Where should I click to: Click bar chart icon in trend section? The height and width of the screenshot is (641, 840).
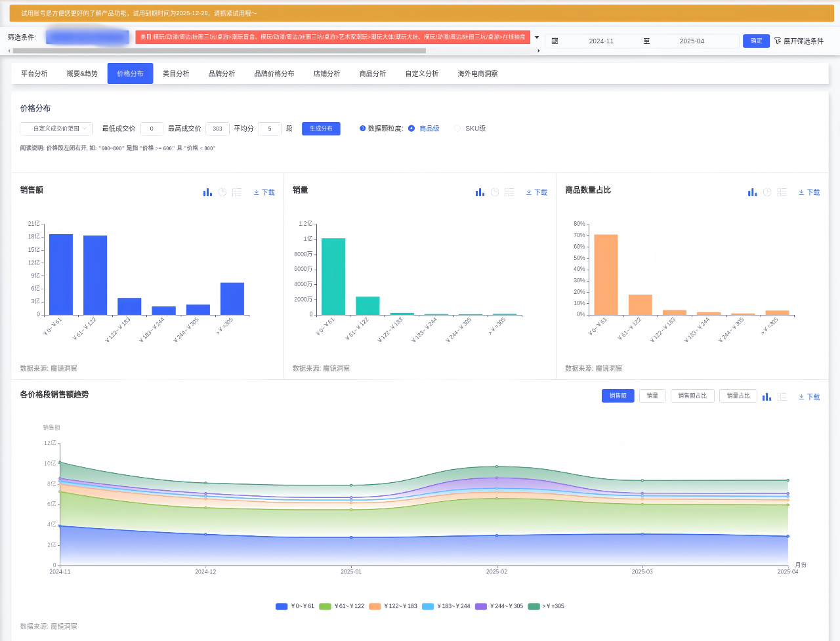point(766,397)
